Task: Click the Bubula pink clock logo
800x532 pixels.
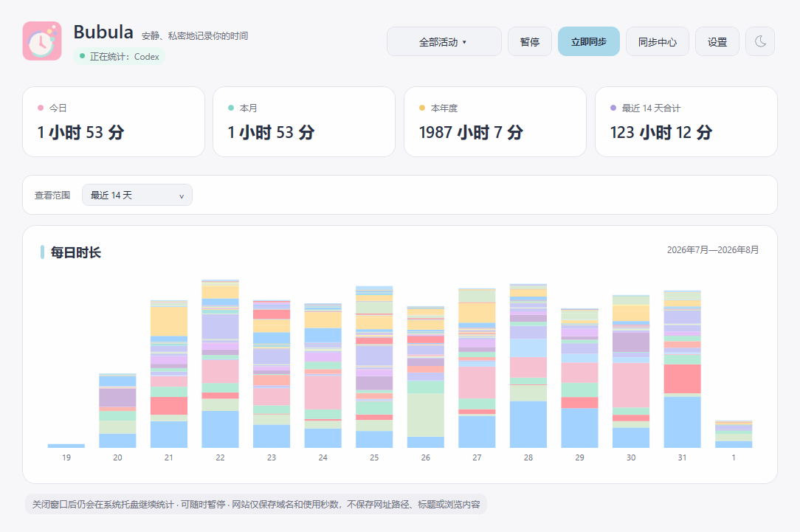Action: tap(42, 41)
